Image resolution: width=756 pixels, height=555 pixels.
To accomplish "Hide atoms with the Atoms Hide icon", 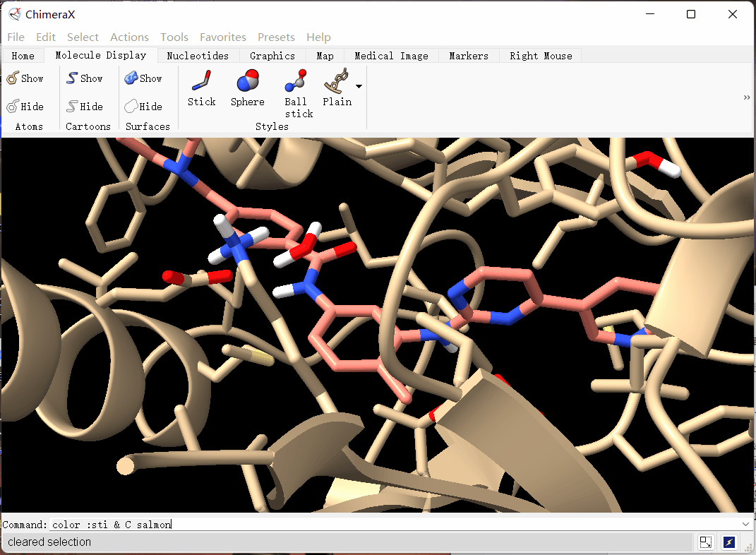I will (25, 107).
